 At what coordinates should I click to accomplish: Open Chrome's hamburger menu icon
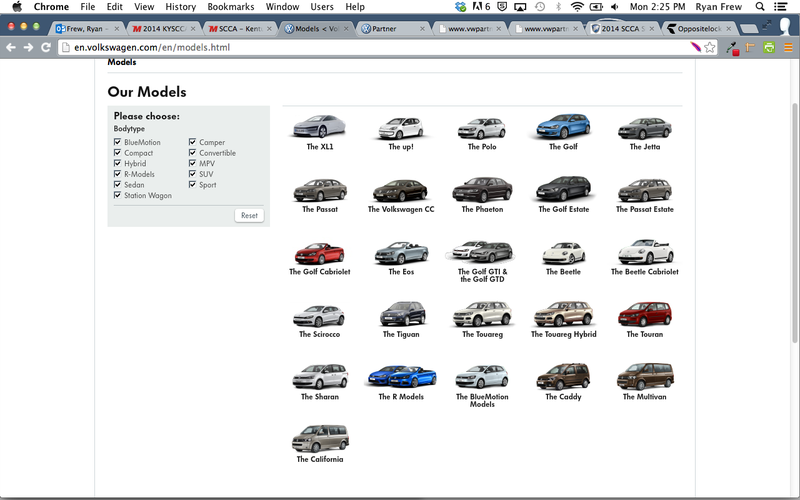coord(788,47)
